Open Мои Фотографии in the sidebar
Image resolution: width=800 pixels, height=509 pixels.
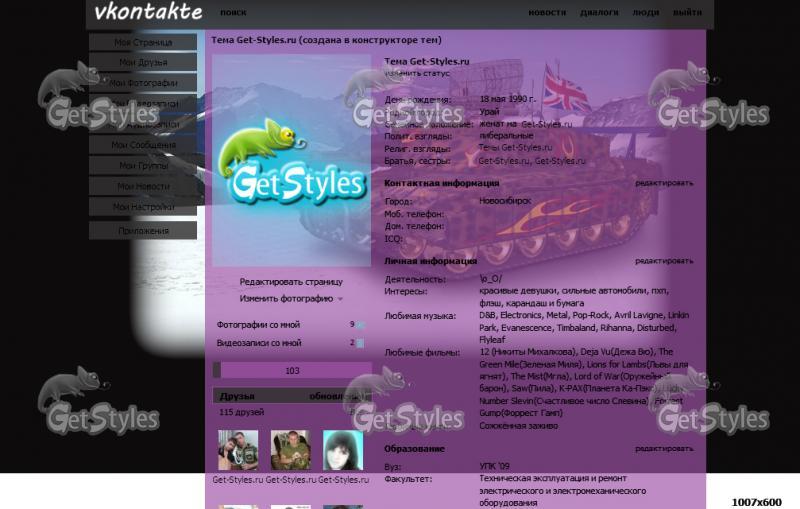pyautogui.click(x=143, y=83)
